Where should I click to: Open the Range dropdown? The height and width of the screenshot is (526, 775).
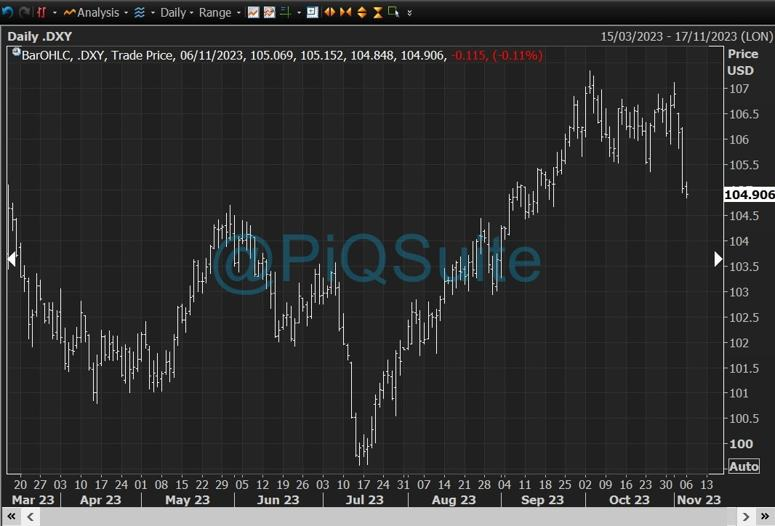pos(219,13)
